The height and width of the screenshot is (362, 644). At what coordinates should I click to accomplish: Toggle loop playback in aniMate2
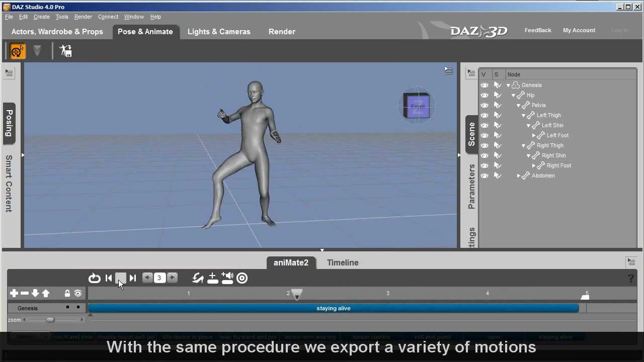click(95, 278)
